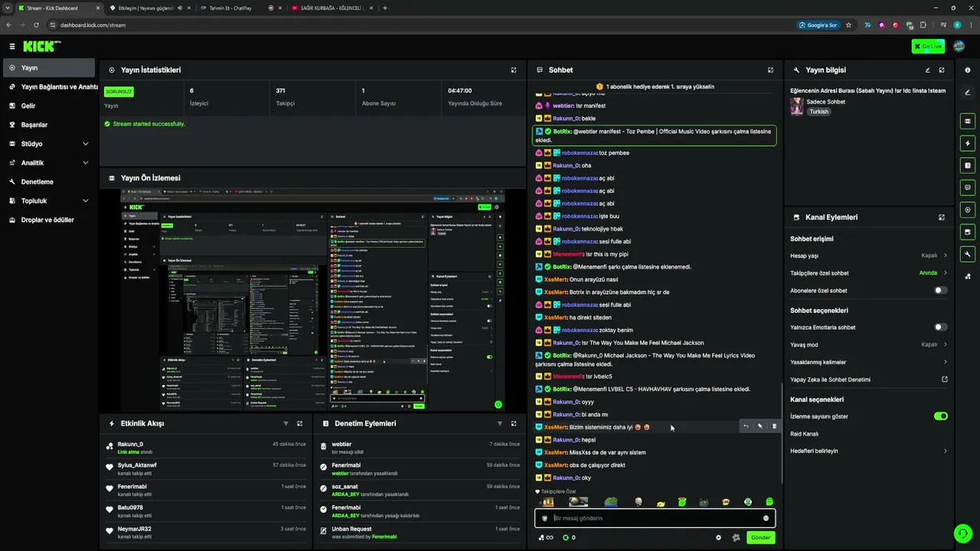Expand the Denetim Eylemleri panel to fullscreen
The height and width of the screenshot is (551, 980).
(514, 423)
